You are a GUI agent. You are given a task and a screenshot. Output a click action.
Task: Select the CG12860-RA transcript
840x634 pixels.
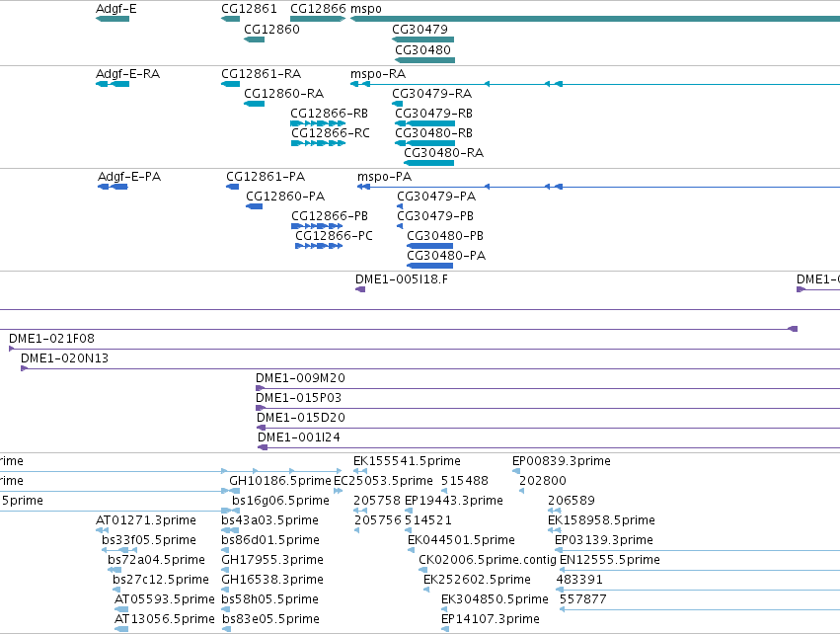[255, 104]
